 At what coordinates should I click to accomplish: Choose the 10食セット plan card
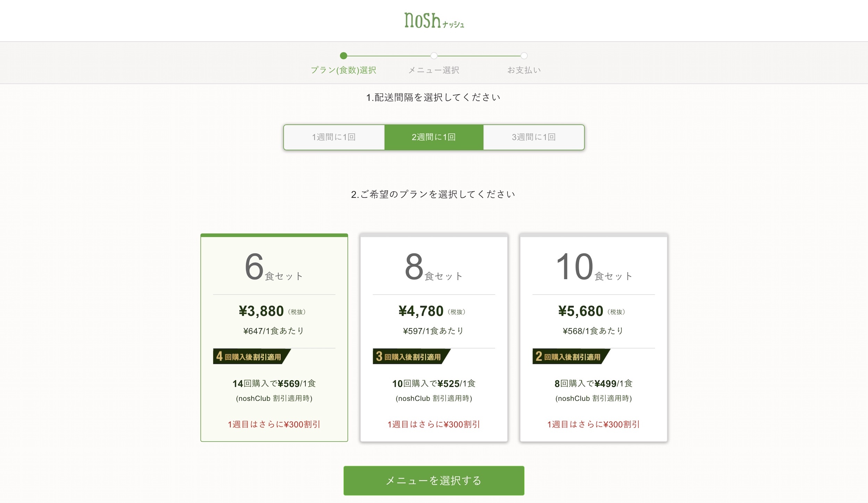(x=594, y=338)
